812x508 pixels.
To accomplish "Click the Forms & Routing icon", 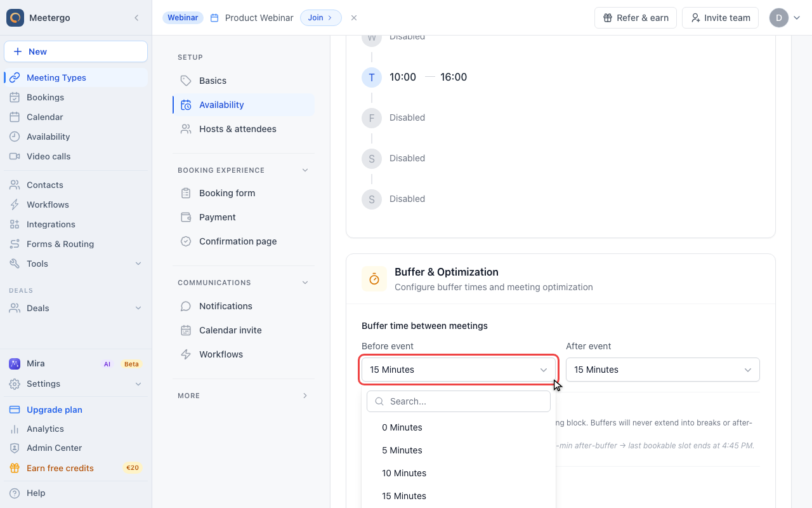I will (x=15, y=244).
